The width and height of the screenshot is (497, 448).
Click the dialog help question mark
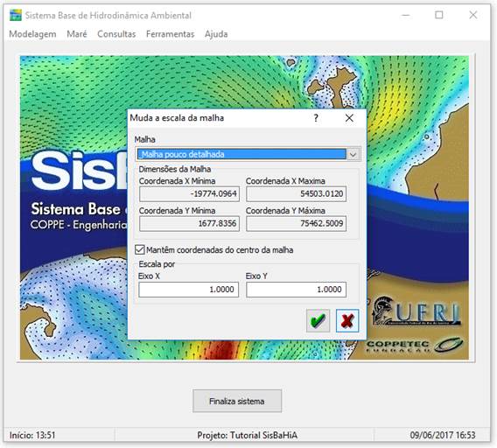pyautogui.click(x=316, y=118)
